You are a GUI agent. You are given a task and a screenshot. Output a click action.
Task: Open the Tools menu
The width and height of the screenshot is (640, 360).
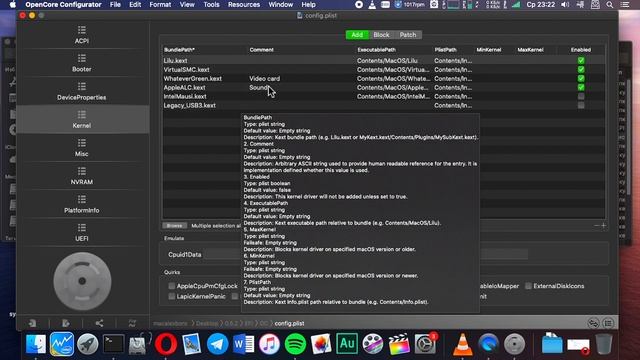point(211,5)
